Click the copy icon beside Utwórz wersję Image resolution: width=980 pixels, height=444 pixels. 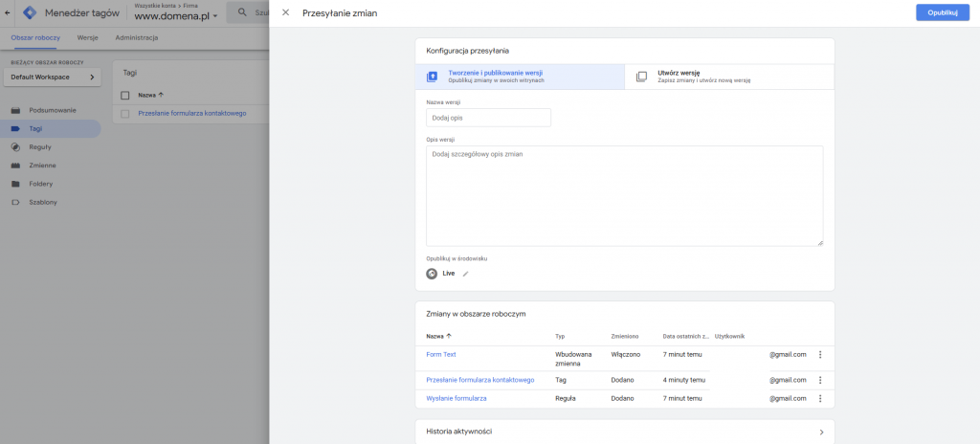[x=641, y=77]
